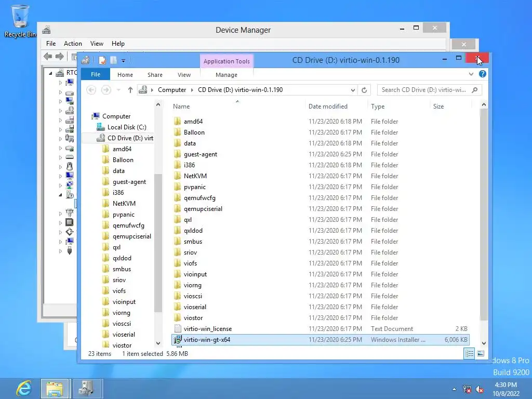Click the New folder quick access icon
The width and height of the screenshot is (532, 399).
(x=114, y=60)
